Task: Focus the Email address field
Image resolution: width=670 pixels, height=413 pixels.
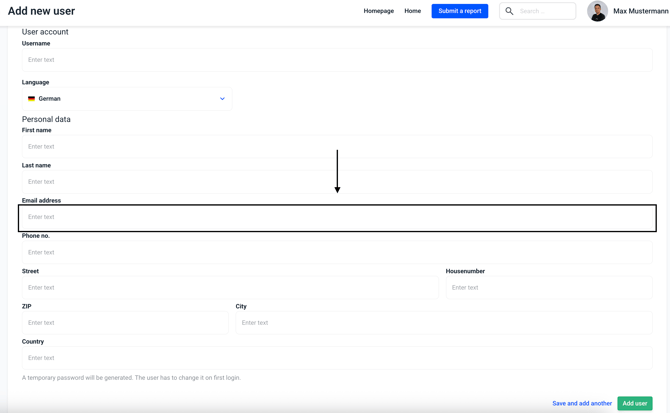Action: [x=336, y=217]
